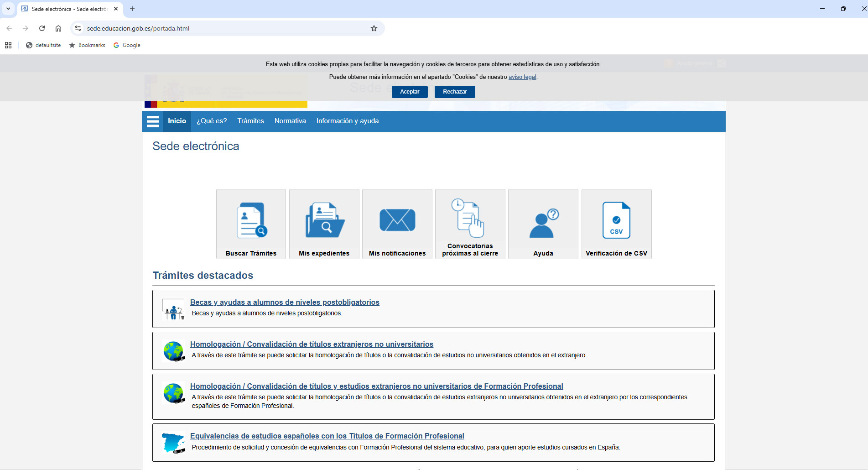
Task: Open the Verificación de CSV icon
Action: pos(616,220)
